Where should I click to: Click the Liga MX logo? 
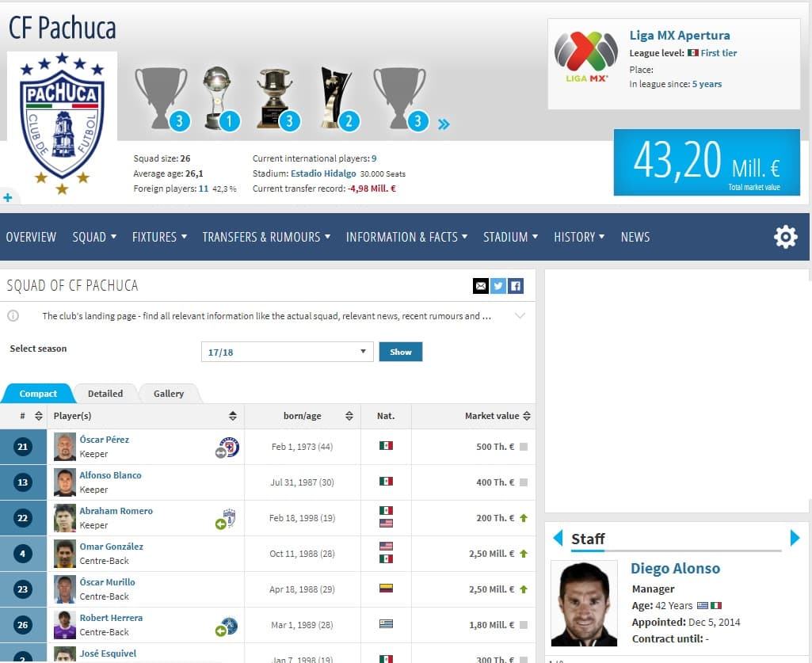[x=585, y=58]
